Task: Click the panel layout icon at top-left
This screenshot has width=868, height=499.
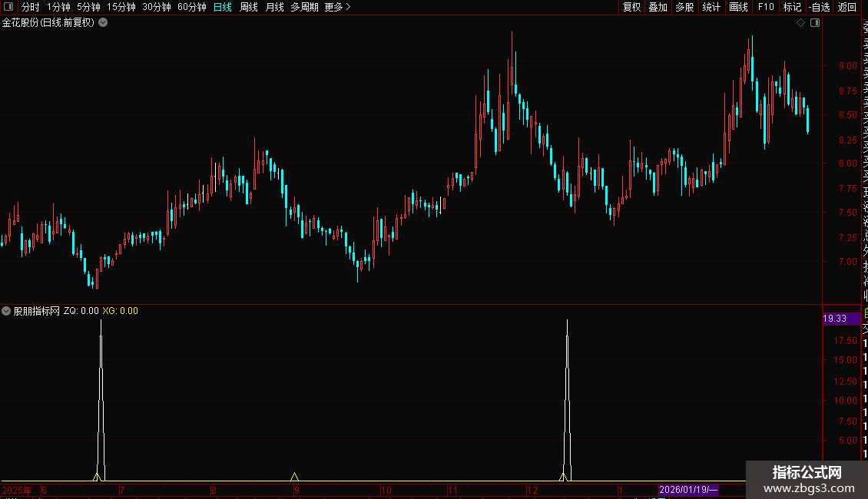Action: [x=8, y=7]
